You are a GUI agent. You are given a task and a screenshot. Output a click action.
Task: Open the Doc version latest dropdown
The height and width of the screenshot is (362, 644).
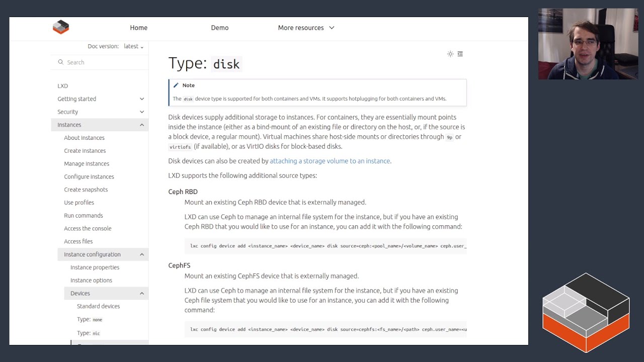pos(133,46)
